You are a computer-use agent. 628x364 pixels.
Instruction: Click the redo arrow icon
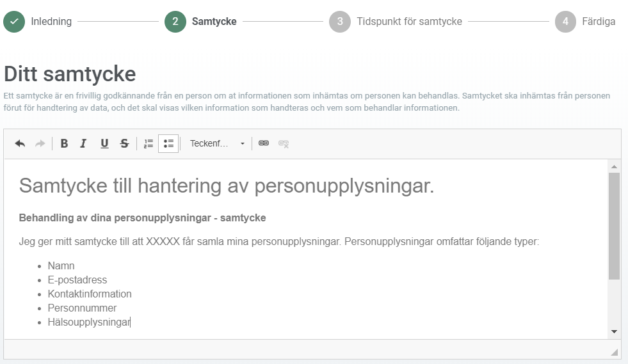(40, 144)
